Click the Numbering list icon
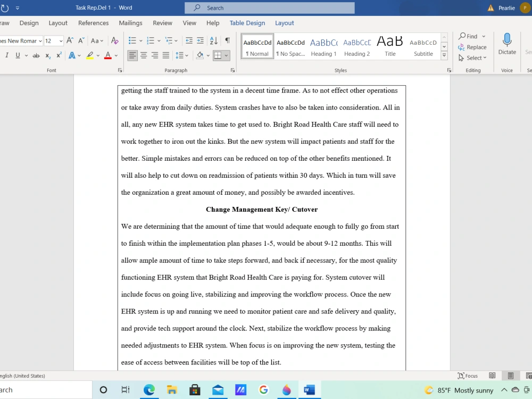The height and width of the screenshot is (399, 532). point(151,41)
